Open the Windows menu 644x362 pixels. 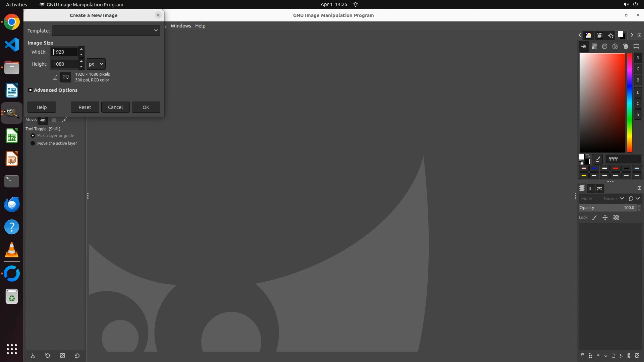(x=180, y=26)
